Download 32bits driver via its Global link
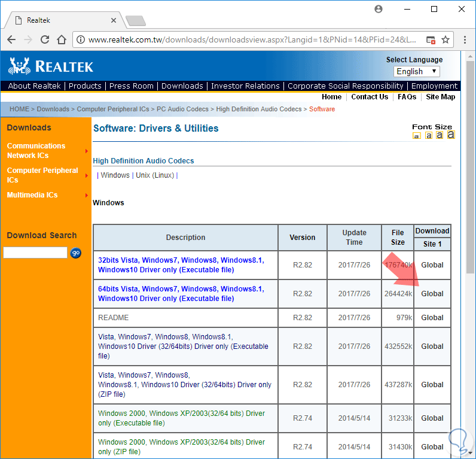The width and height of the screenshot is (476, 459). tap(432, 265)
